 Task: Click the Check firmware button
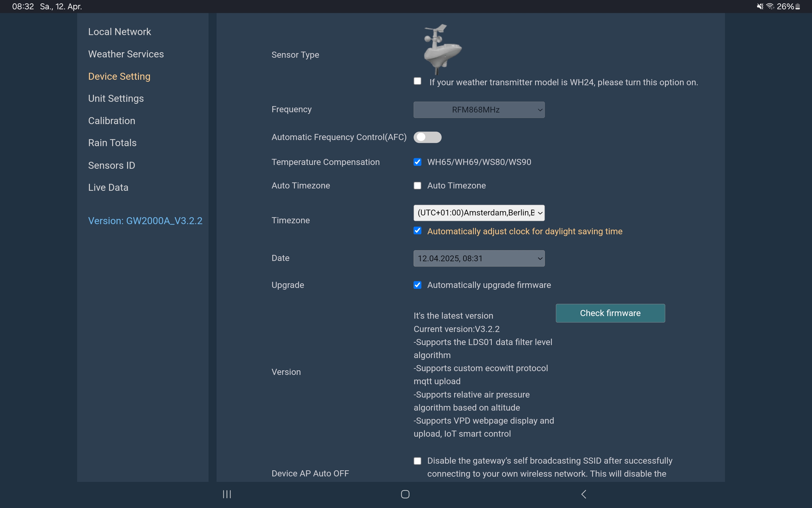click(x=610, y=313)
